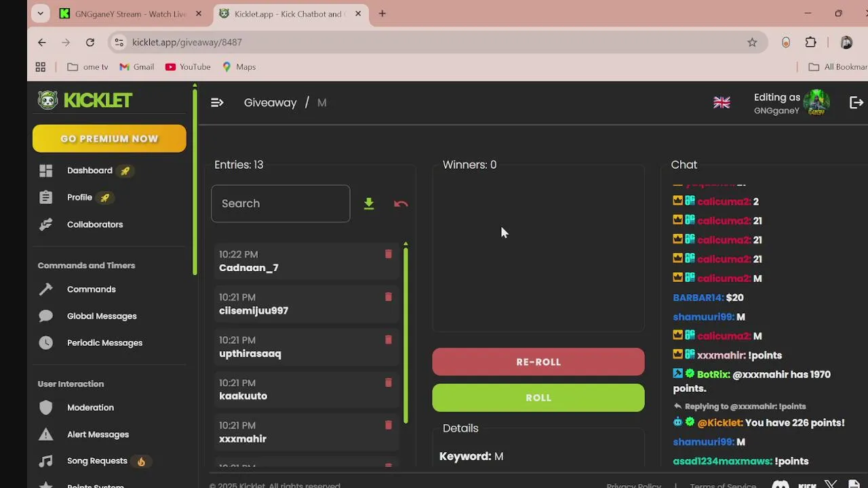Open Dashboard from the sidebar
The image size is (868, 488).
click(90, 171)
